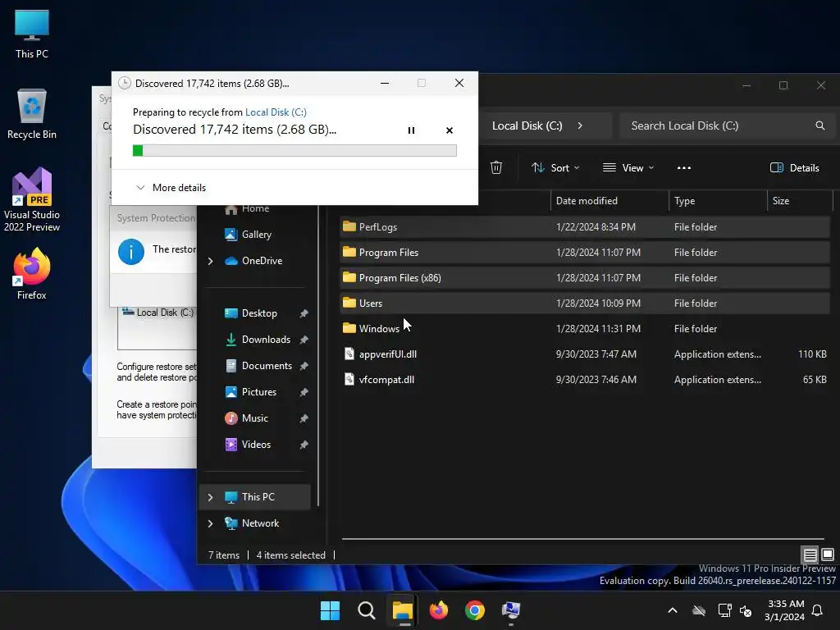This screenshot has width=840, height=630.
Task: Sort by the Type column header
Action: click(718, 201)
